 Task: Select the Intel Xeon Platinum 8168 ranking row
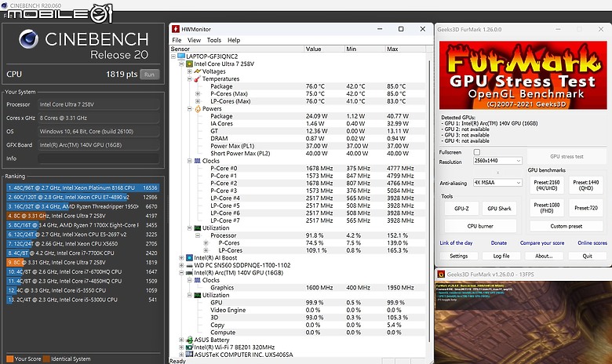(82, 187)
